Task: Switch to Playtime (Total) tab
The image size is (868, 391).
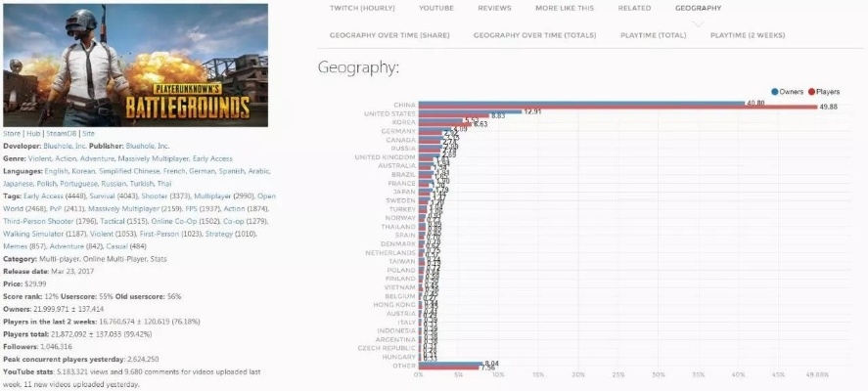Action: pyautogui.click(x=653, y=35)
